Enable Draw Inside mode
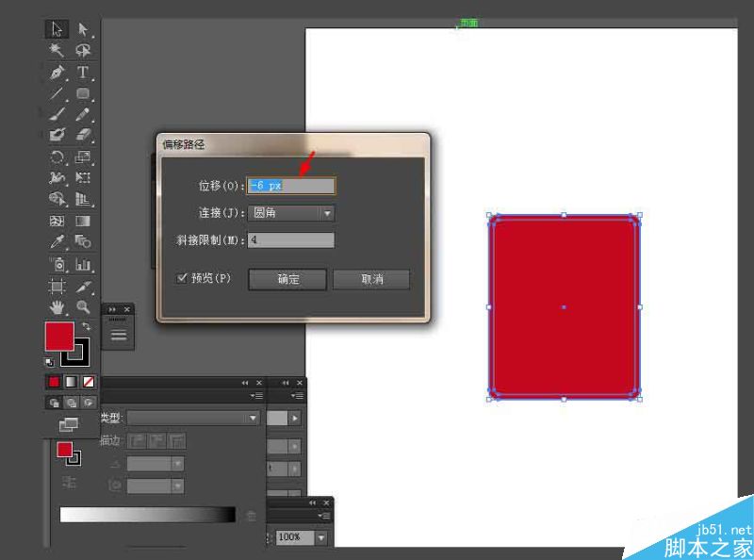This screenshot has height=560, width=754. (89, 403)
